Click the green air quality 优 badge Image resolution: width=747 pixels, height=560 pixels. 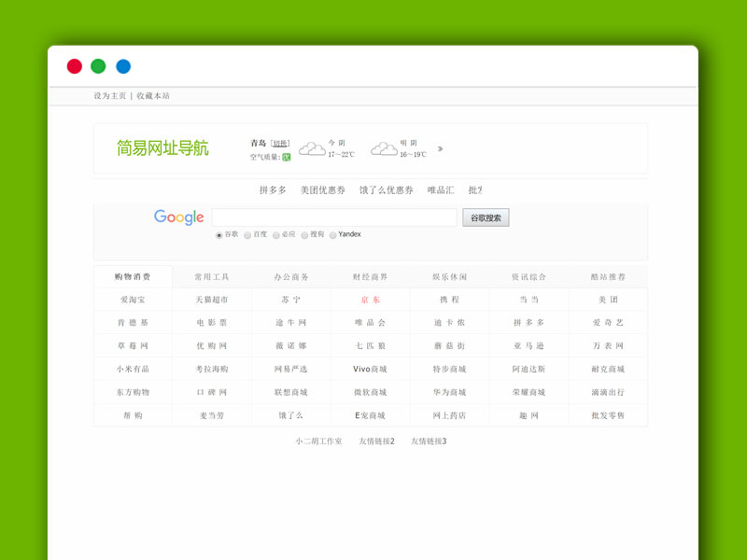pyautogui.click(x=286, y=156)
